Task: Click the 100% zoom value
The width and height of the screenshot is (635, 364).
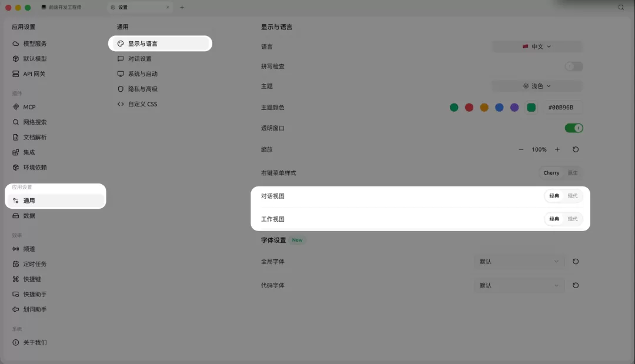Action: (539, 149)
